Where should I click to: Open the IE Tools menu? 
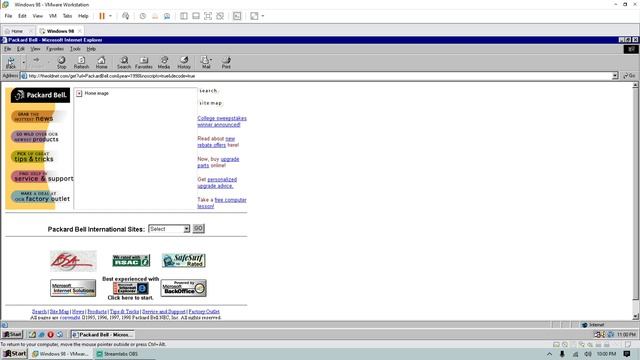75,49
